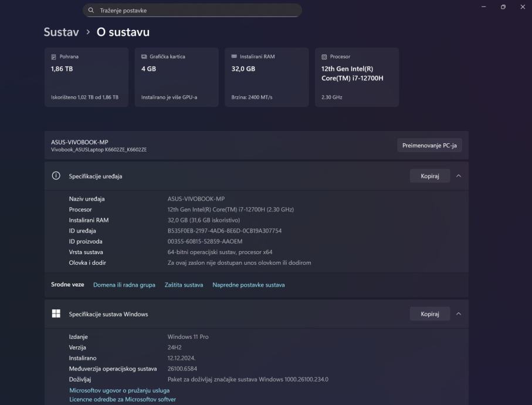Go back to Sustav breadcrumb
Image resolution: width=532 pixels, height=405 pixels.
click(61, 32)
